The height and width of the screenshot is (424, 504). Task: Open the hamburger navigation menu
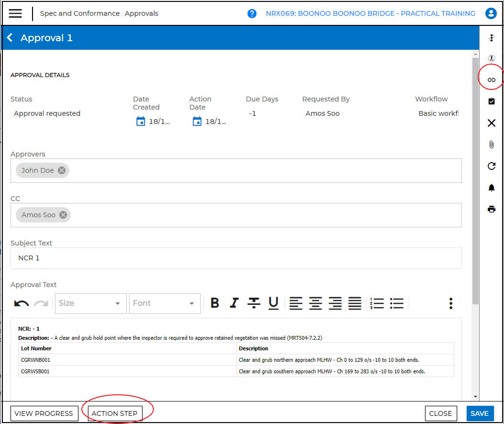pos(15,13)
